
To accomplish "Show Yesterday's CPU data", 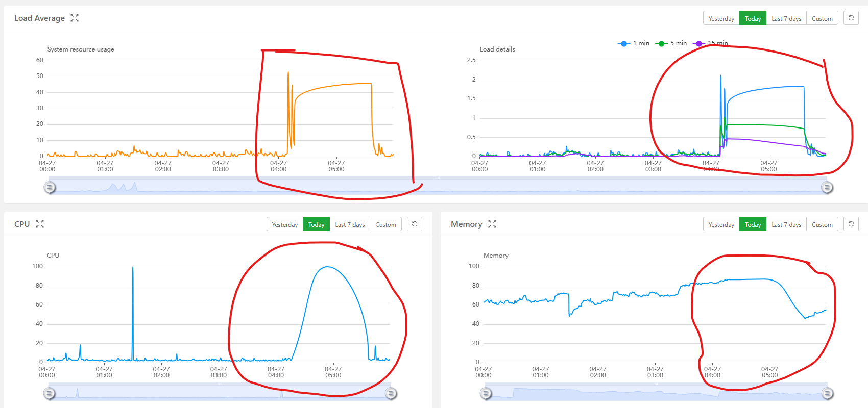I will [285, 224].
